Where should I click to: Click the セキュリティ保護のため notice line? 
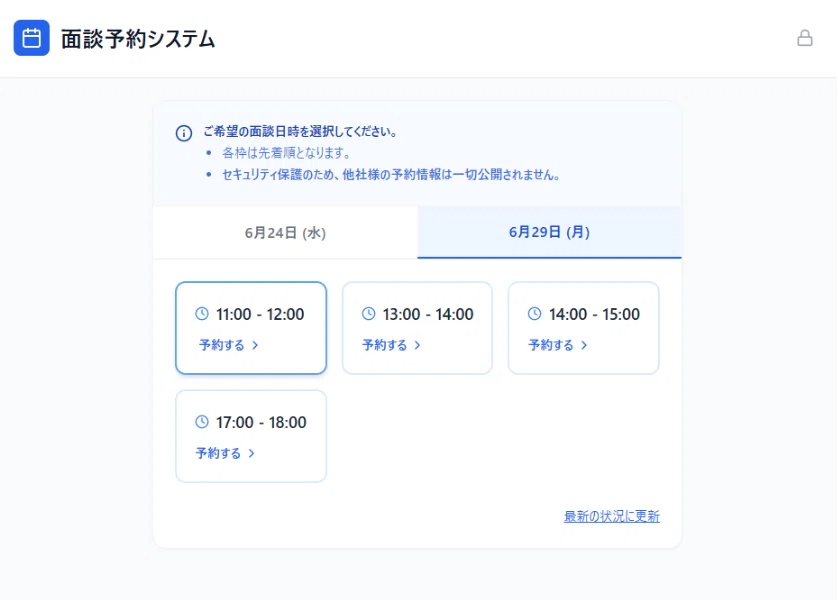pyautogui.click(x=391, y=175)
